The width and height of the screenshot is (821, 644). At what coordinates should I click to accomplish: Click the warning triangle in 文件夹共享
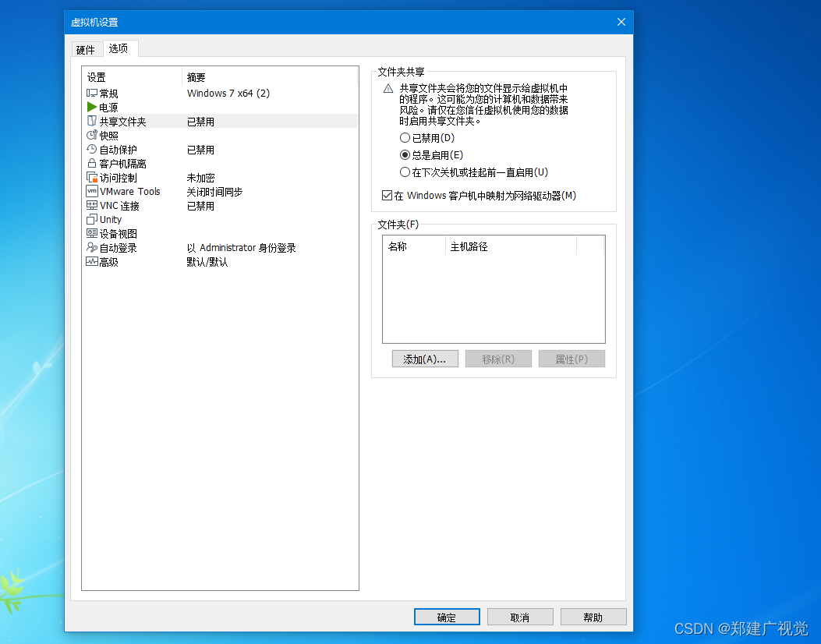(x=388, y=88)
